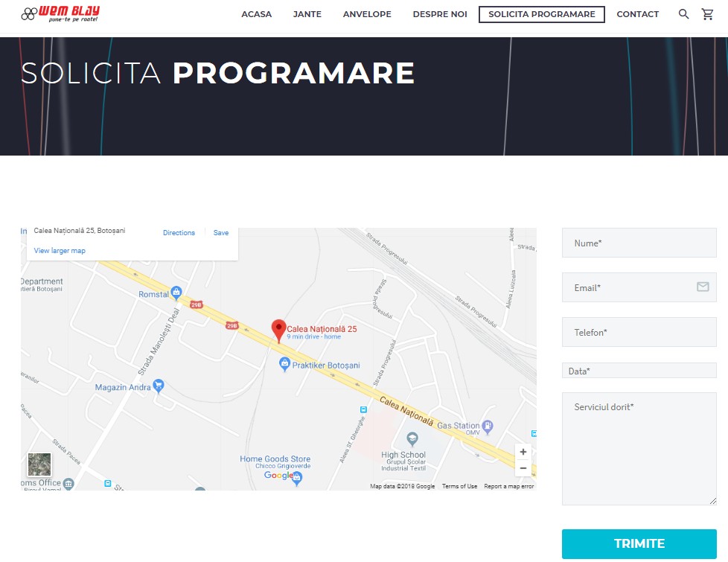Open the View larger map link

(x=60, y=251)
